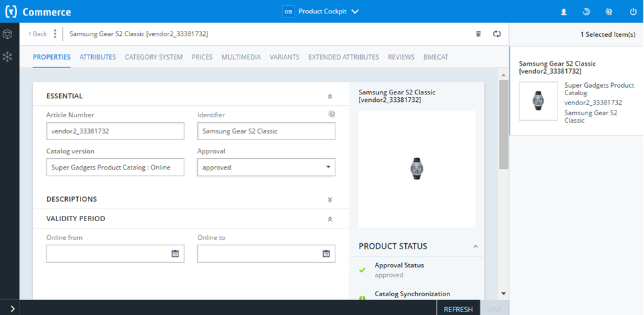Open the Multimedia tab
Viewport: 644px width, 315px height.
pos(241,57)
